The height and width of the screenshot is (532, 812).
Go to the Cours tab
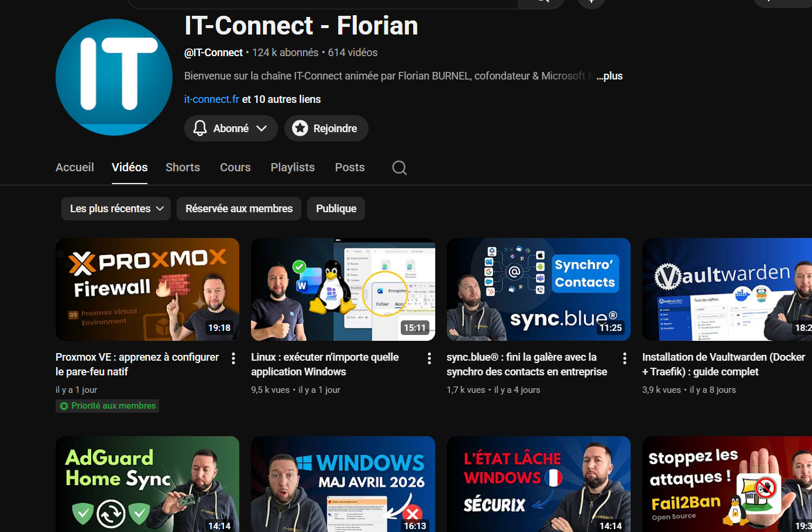point(235,167)
